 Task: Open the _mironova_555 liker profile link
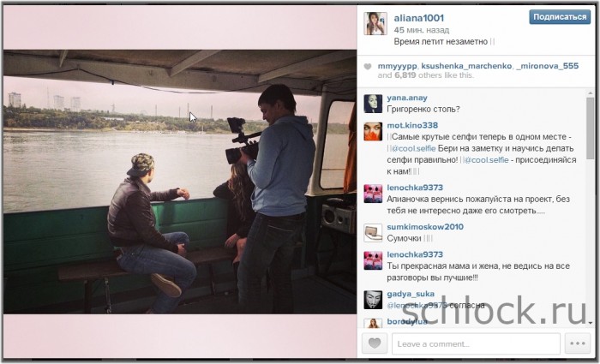[547, 66]
